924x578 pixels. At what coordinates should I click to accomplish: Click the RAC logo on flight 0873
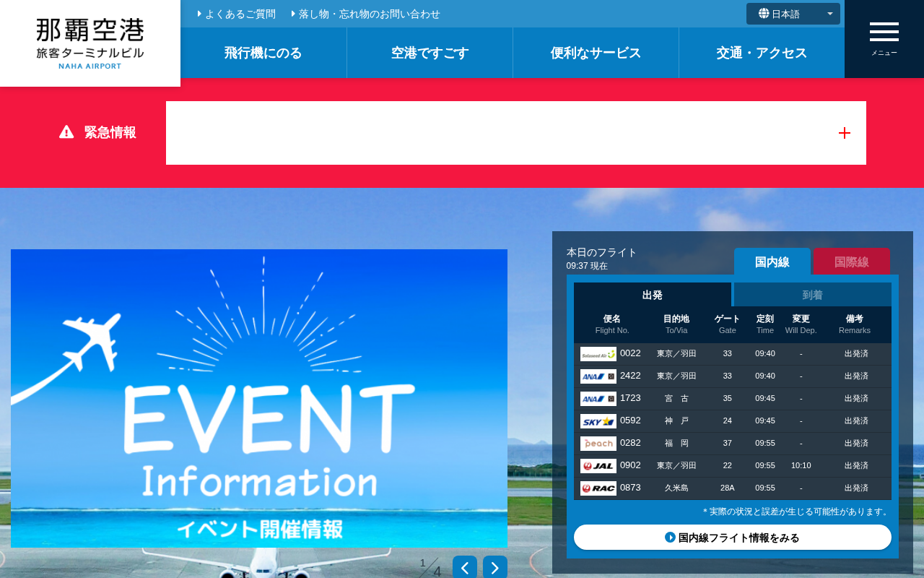(x=598, y=488)
